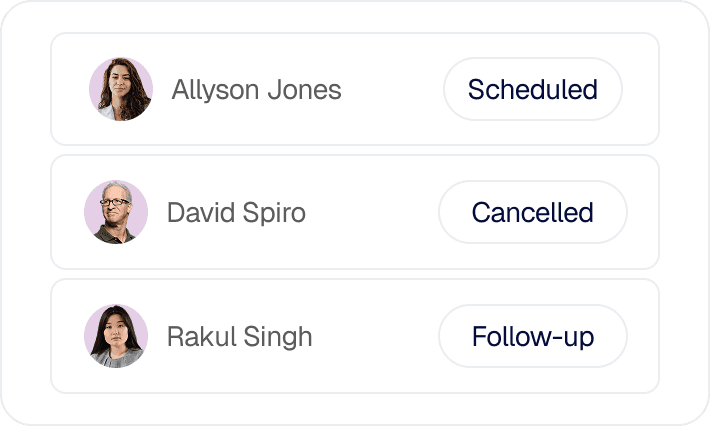
Task: Click the Cancelled status button
Action: click(532, 212)
